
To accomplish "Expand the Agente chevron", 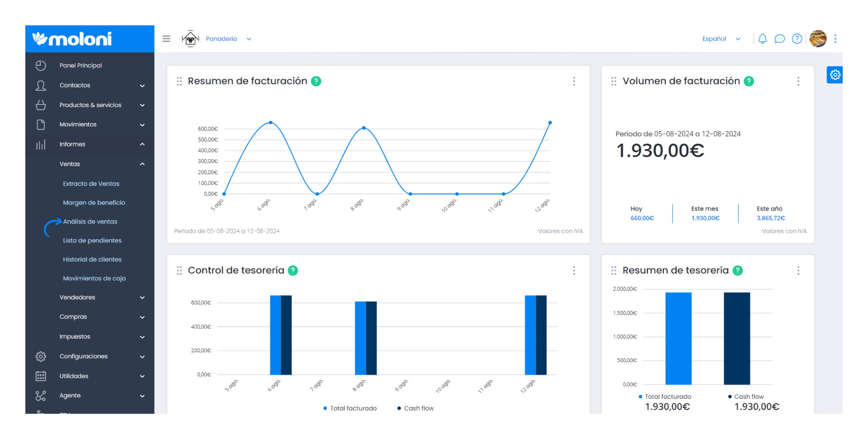I will click(142, 397).
